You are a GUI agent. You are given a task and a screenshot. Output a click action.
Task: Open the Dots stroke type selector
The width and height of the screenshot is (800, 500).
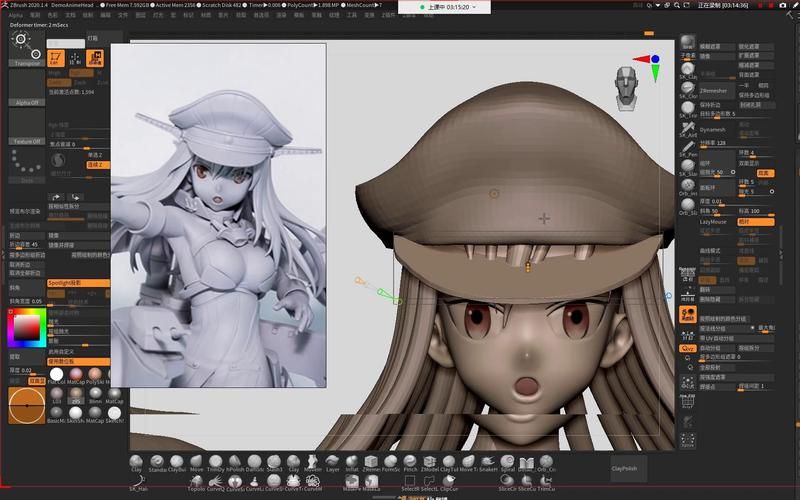click(x=27, y=166)
